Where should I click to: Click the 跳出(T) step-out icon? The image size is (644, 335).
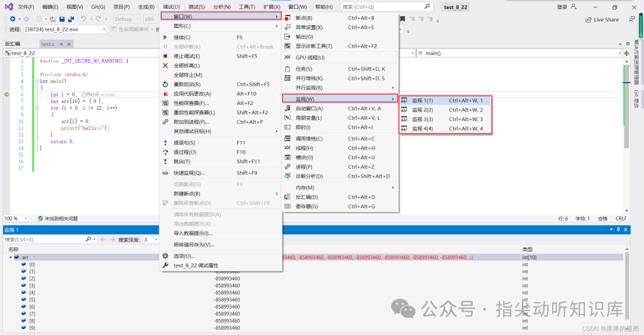165,162
